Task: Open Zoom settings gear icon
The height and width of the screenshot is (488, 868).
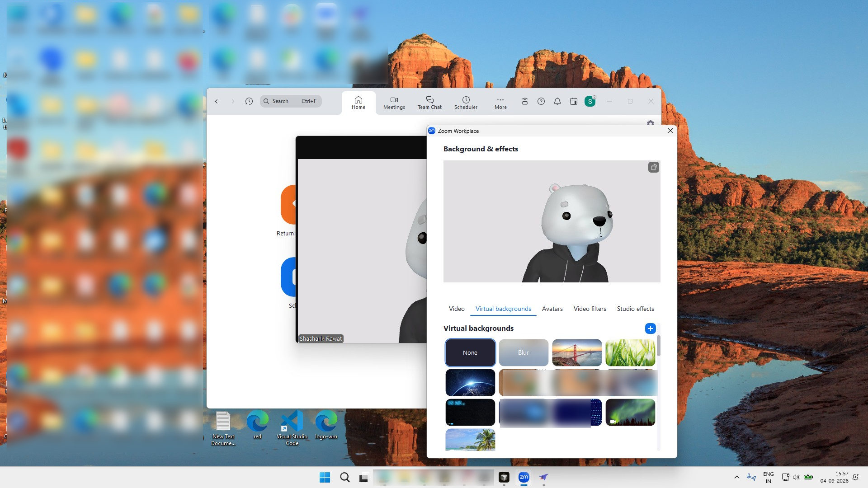Action: point(651,123)
